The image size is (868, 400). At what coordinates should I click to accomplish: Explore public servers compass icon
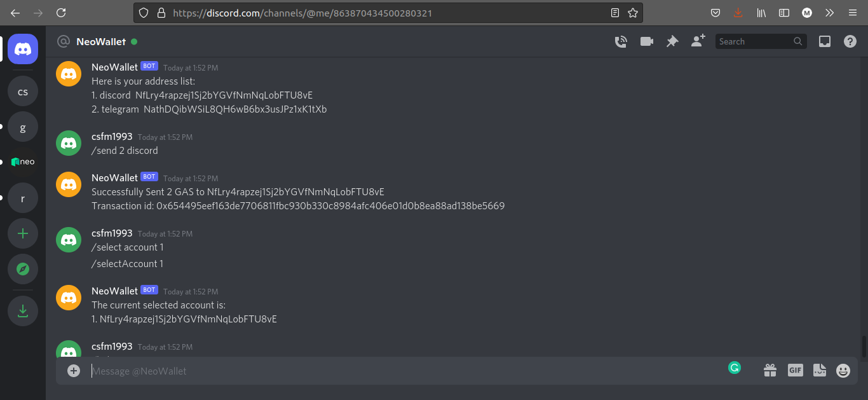tap(23, 269)
